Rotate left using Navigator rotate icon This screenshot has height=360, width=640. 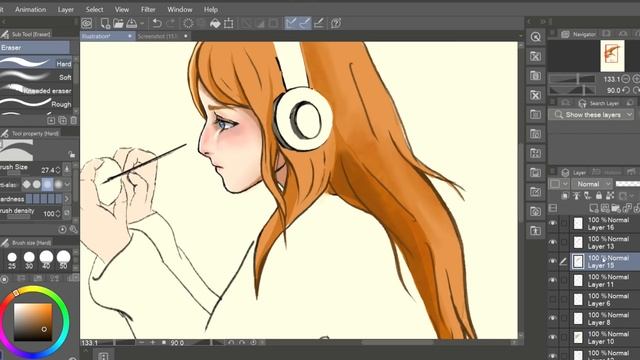point(626,90)
